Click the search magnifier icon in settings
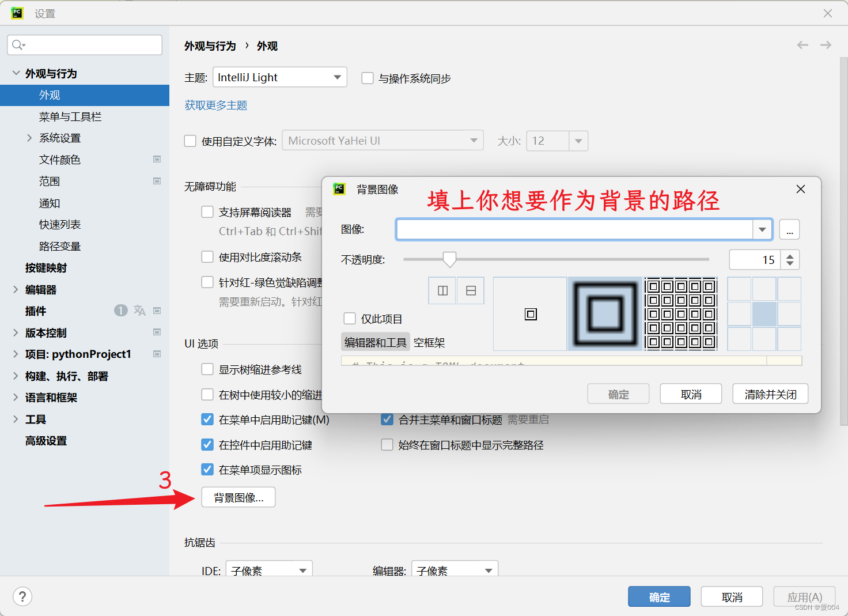Image resolution: width=848 pixels, height=616 pixels. coord(18,45)
